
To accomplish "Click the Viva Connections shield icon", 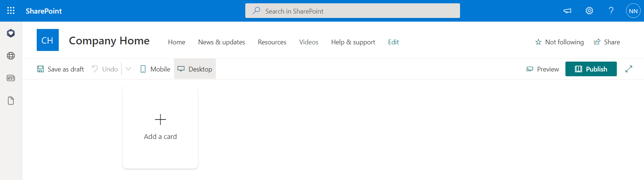I will pyautogui.click(x=11, y=33).
